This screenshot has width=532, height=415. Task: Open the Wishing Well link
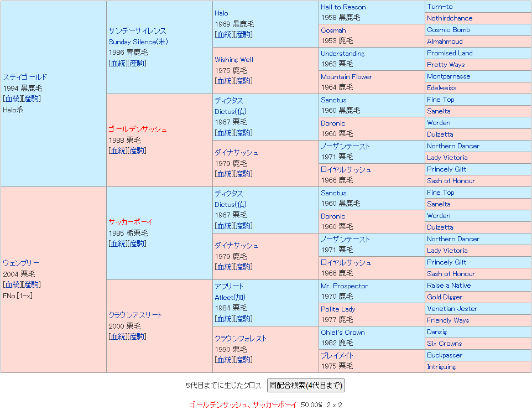tap(234, 60)
